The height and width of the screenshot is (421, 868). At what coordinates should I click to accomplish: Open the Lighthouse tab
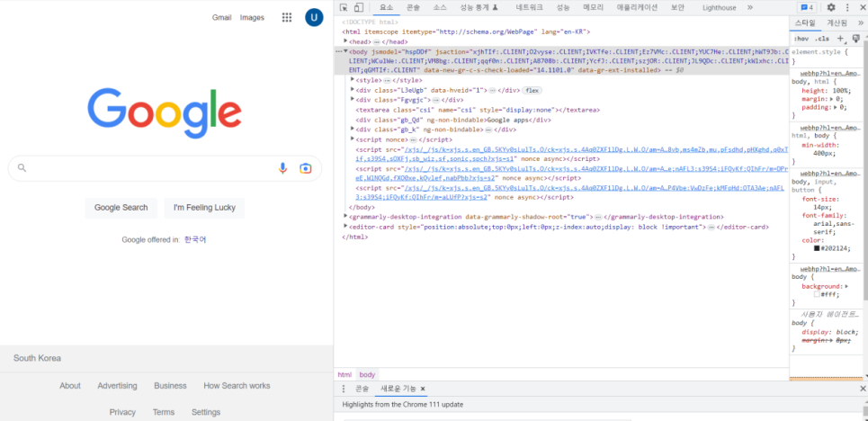(719, 8)
